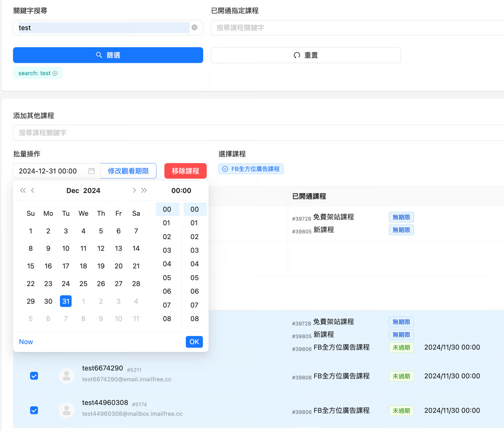Click the 重置 reset button
The image size is (504, 431).
[306, 55]
